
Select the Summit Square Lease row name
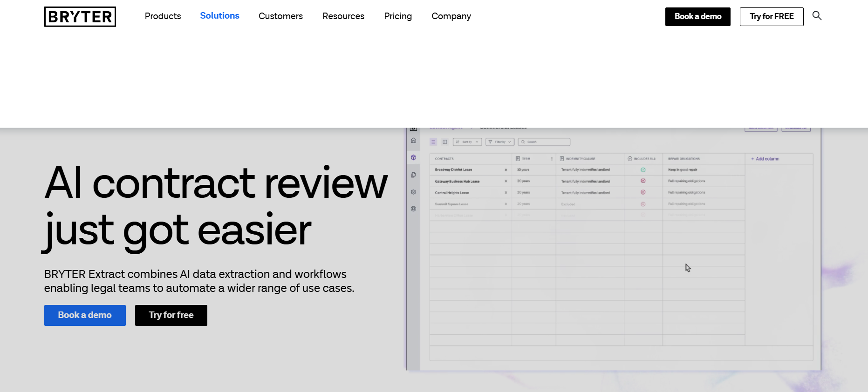coord(451,204)
